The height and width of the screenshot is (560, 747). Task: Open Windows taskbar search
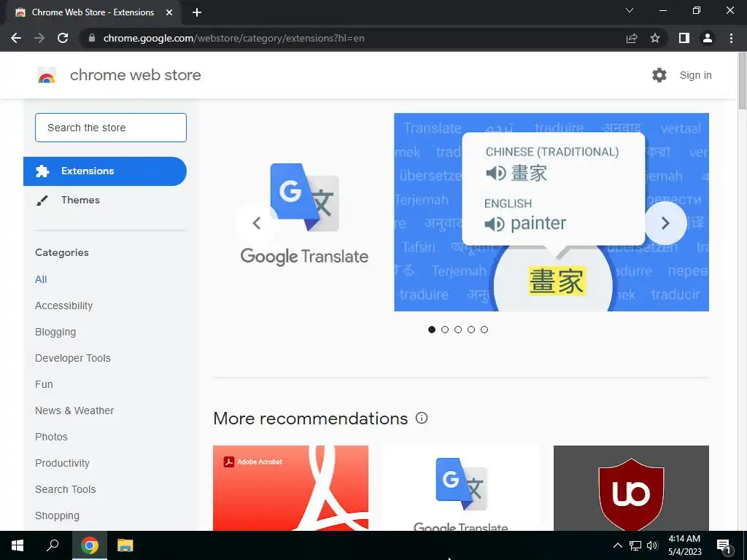[53, 545]
